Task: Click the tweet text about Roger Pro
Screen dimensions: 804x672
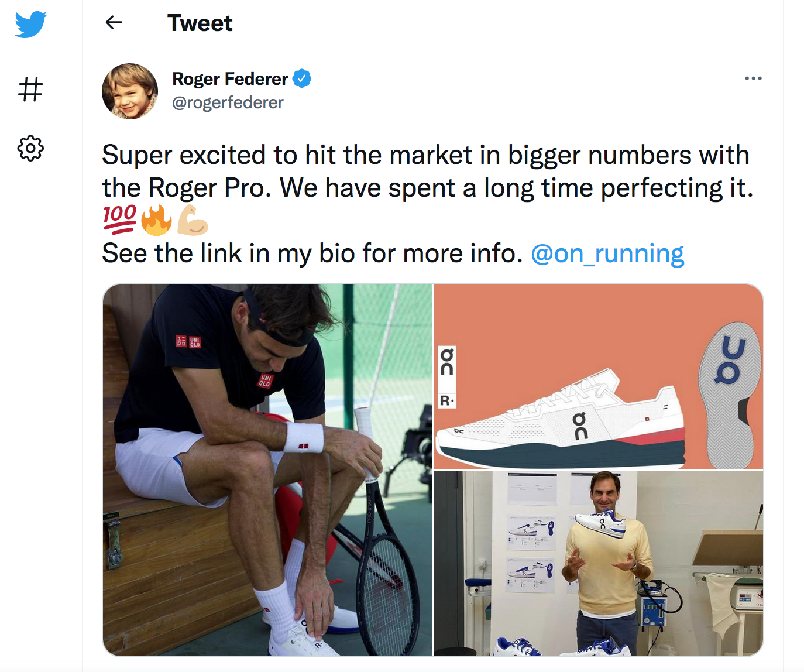Action: point(426,171)
